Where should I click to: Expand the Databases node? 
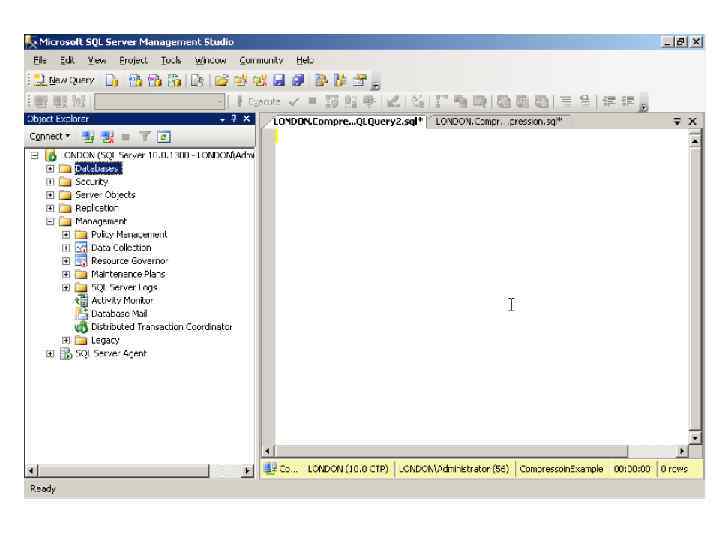(x=50, y=169)
